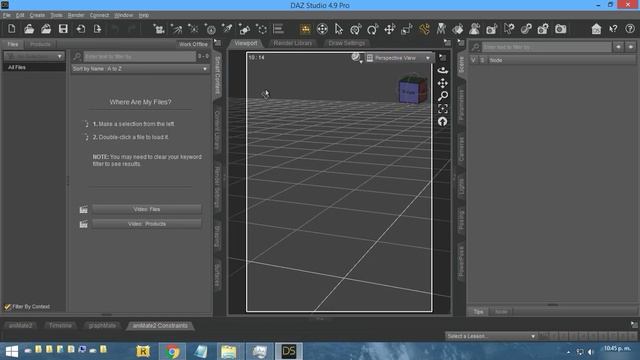640x360 pixels.
Task: Open the category selection dropdown above All Files
Action: tap(34, 56)
